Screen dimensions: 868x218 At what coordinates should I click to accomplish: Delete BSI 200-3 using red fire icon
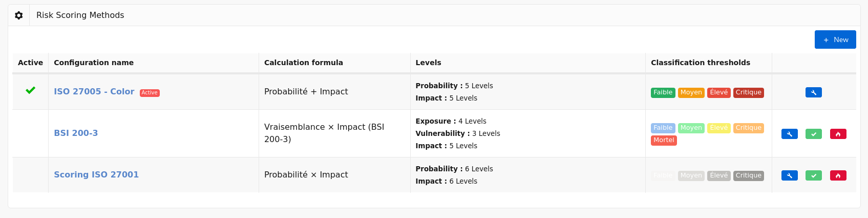(838, 134)
